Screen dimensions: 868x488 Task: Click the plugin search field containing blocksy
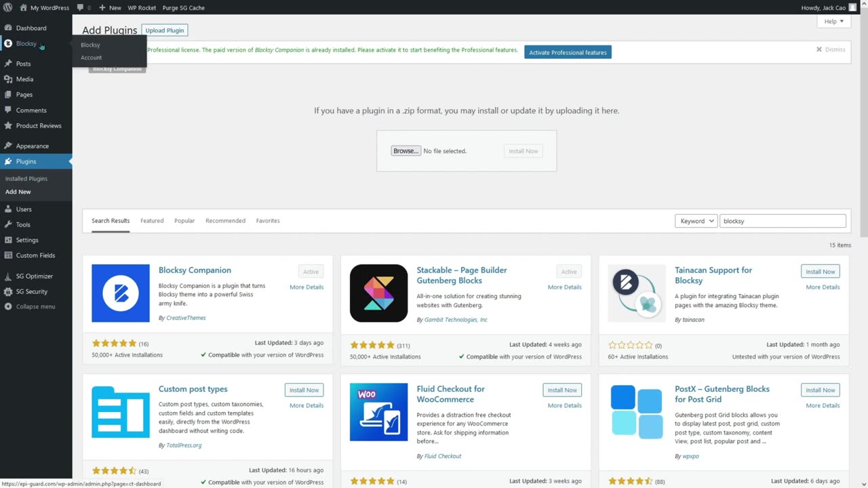(x=783, y=221)
